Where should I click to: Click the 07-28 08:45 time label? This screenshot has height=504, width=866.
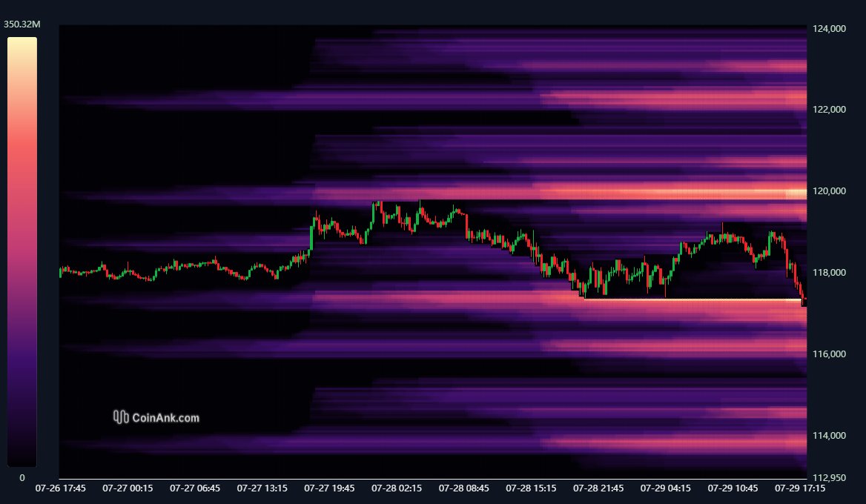pyautogui.click(x=464, y=488)
